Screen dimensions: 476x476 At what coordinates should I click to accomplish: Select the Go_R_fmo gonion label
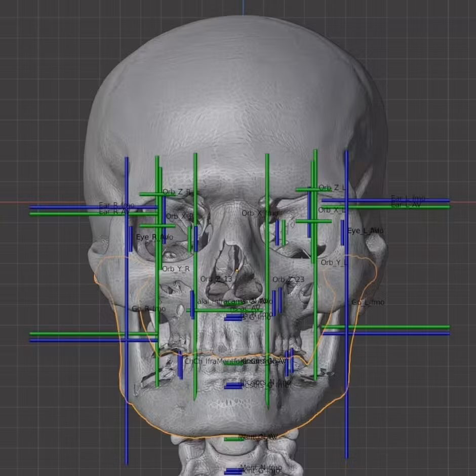coord(148,308)
